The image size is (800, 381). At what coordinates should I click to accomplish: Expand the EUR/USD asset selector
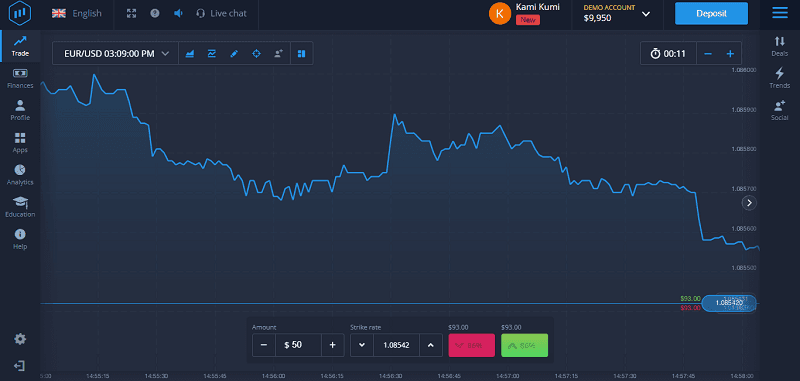(116, 54)
